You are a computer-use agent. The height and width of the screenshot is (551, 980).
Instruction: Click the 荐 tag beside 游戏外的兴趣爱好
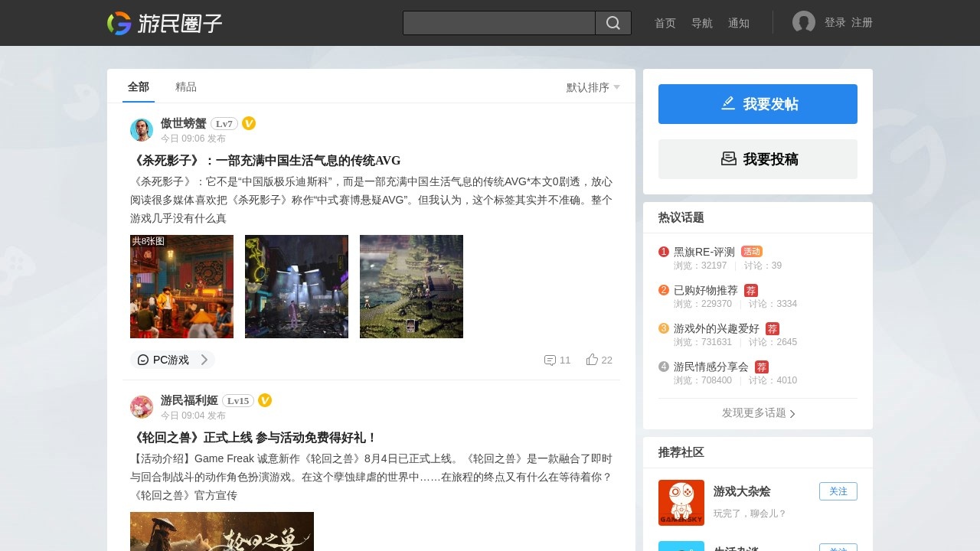coord(773,328)
